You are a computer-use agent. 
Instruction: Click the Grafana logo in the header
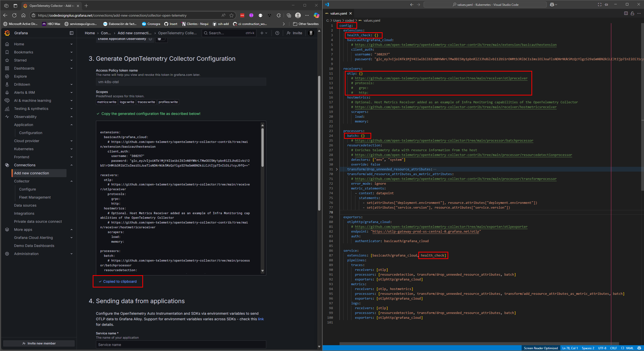7,33
